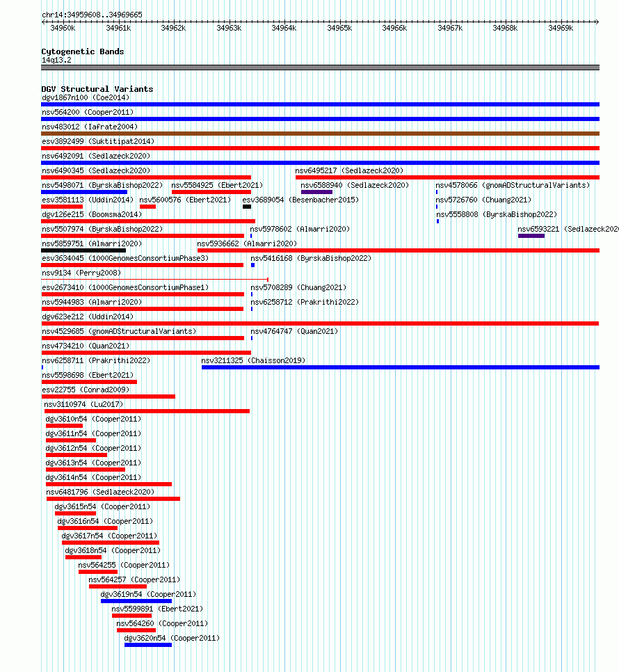Select esv3689054 (Besenbacher2015) label
Screen dimensions: 619x672
(x=300, y=200)
